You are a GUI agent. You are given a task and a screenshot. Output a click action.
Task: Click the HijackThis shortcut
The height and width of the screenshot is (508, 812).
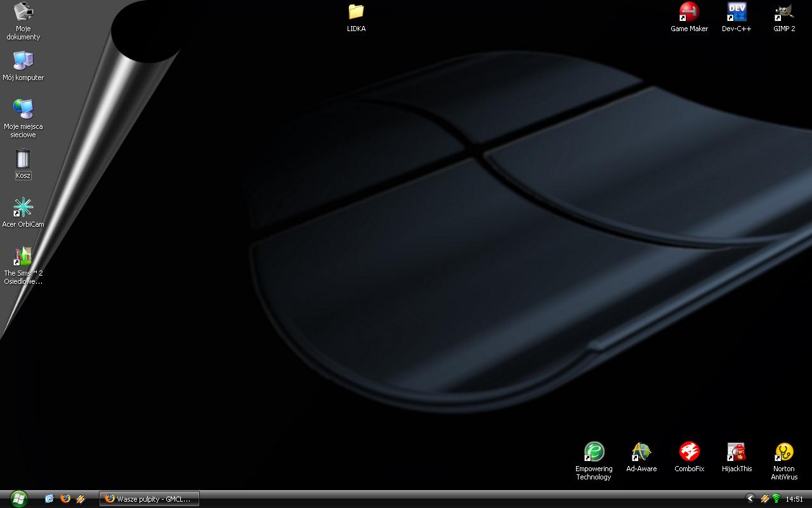coord(737,452)
